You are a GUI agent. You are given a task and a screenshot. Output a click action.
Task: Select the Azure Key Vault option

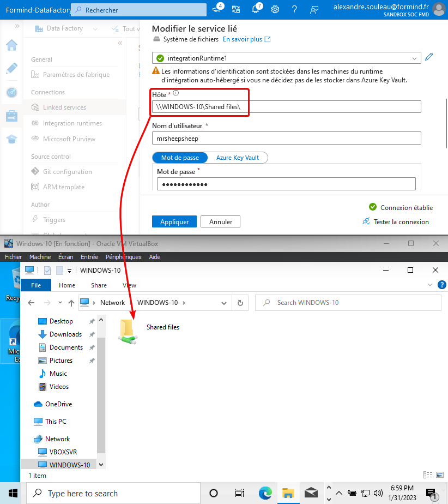click(237, 158)
